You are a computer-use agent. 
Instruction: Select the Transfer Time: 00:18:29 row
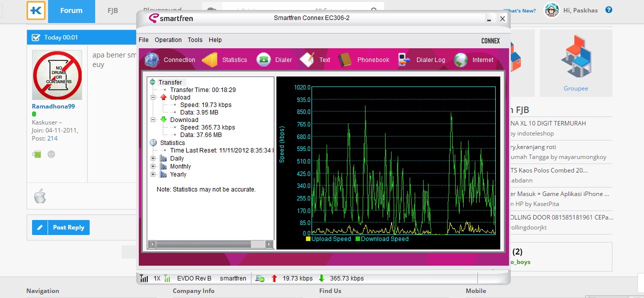tap(203, 90)
